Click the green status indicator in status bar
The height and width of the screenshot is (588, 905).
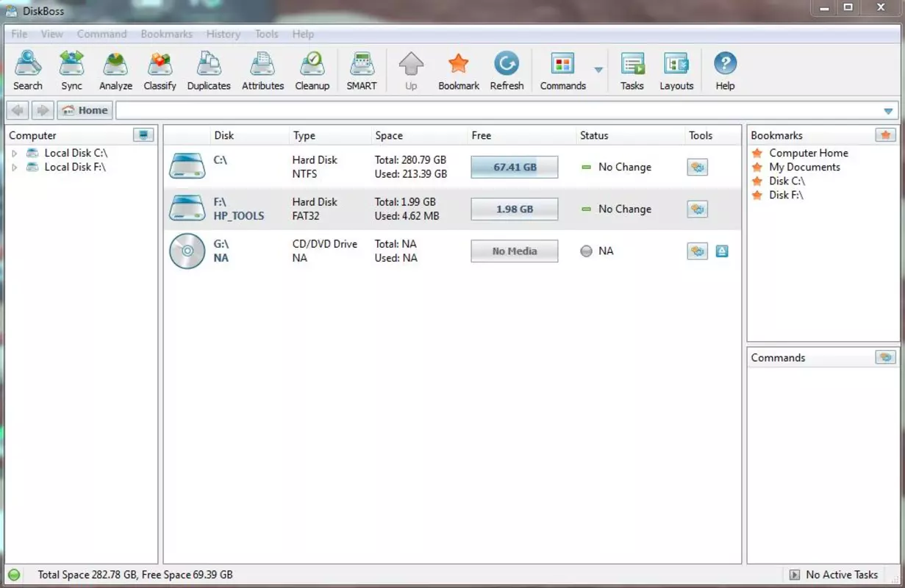pos(14,575)
